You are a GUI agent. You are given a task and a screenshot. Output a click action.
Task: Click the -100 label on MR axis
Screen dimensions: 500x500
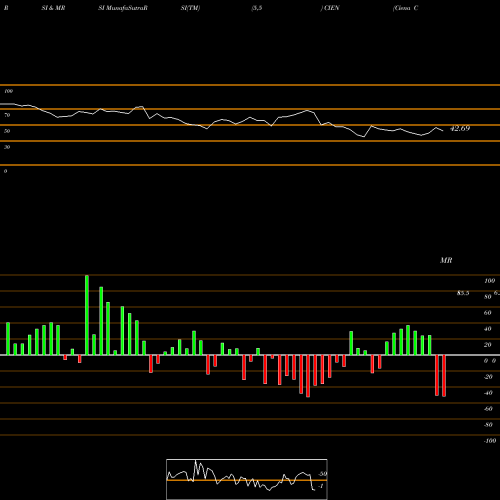tap(490, 441)
